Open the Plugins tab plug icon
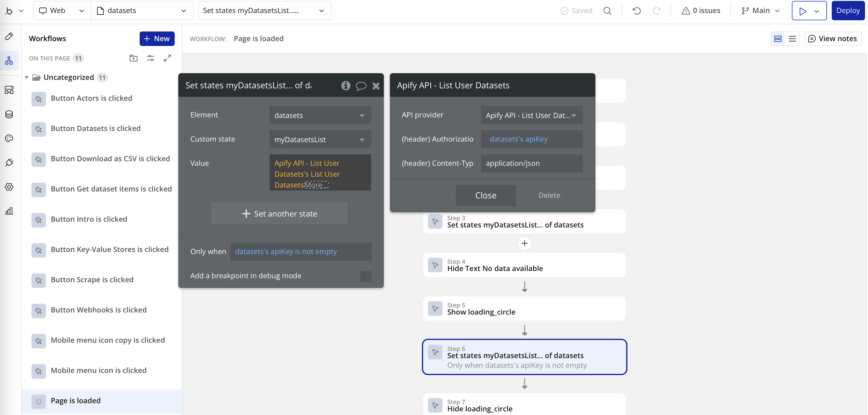The width and height of the screenshot is (868, 415). (9, 162)
